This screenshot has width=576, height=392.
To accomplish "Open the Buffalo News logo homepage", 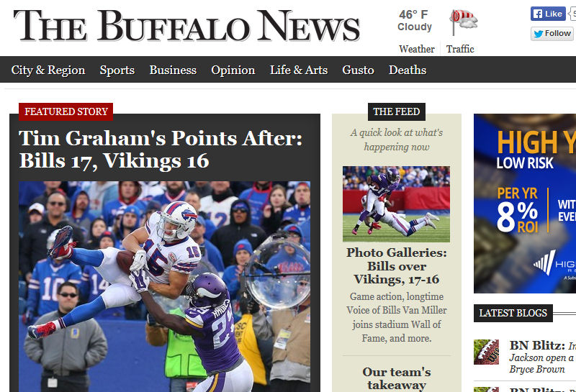I will coord(186,26).
